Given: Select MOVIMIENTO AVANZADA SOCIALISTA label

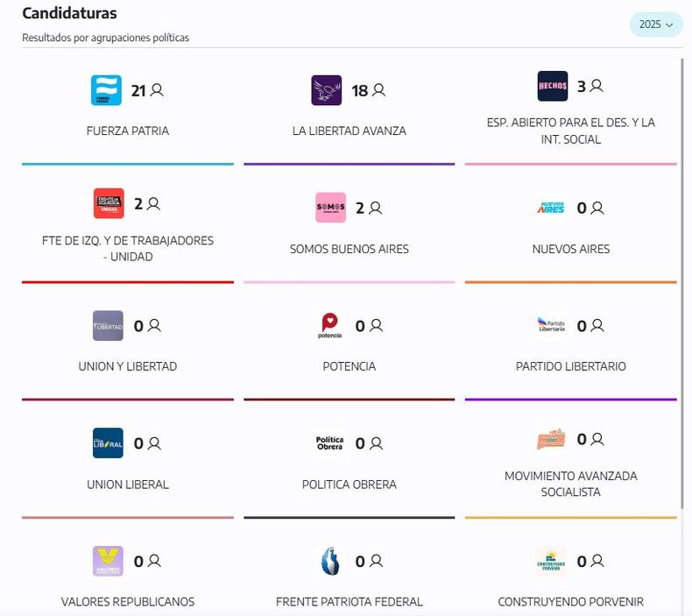Looking at the screenshot, I should tap(570, 484).
